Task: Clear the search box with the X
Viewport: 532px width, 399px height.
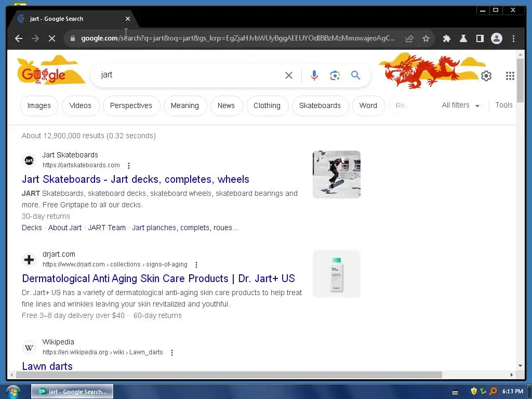Action: tap(289, 75)
